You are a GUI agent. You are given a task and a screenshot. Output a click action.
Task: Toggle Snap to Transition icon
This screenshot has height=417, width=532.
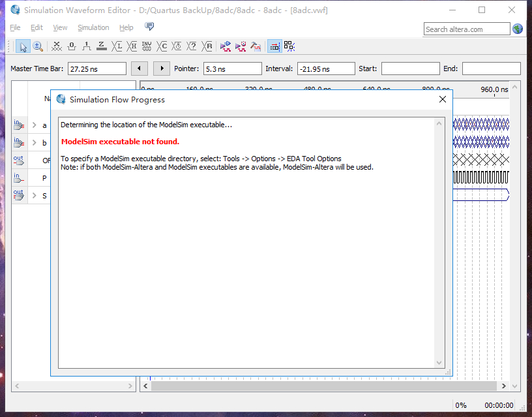point(275,46)
